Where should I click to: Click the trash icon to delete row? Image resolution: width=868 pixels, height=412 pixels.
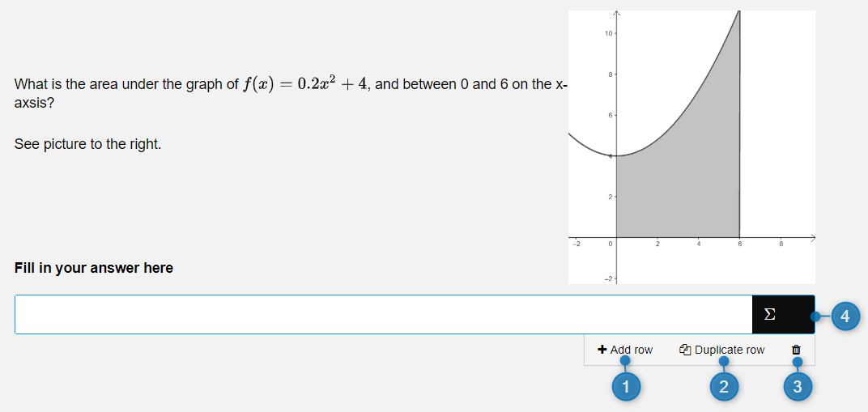tap(796, 350)
